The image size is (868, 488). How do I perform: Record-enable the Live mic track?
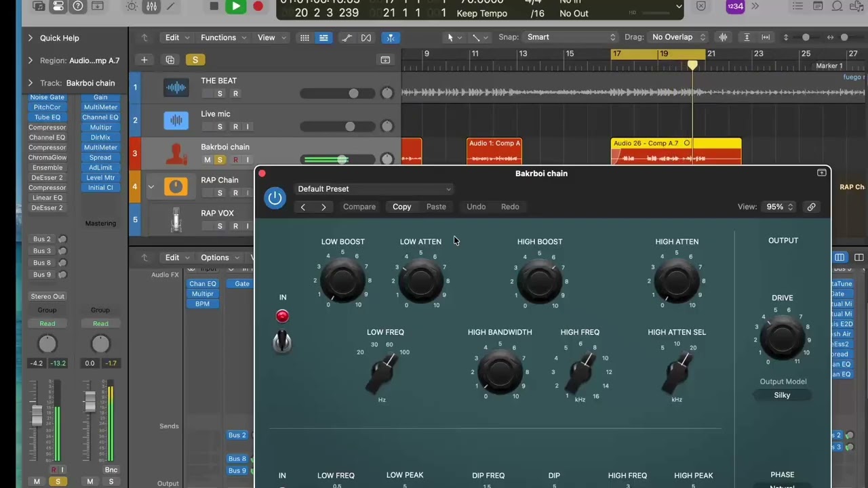coord(235,127)
